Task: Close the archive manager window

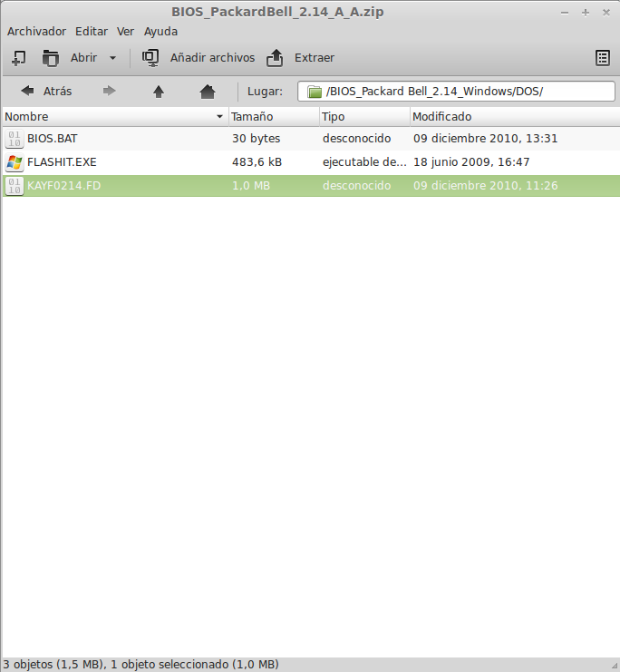Action: click(x=605, y=13)
